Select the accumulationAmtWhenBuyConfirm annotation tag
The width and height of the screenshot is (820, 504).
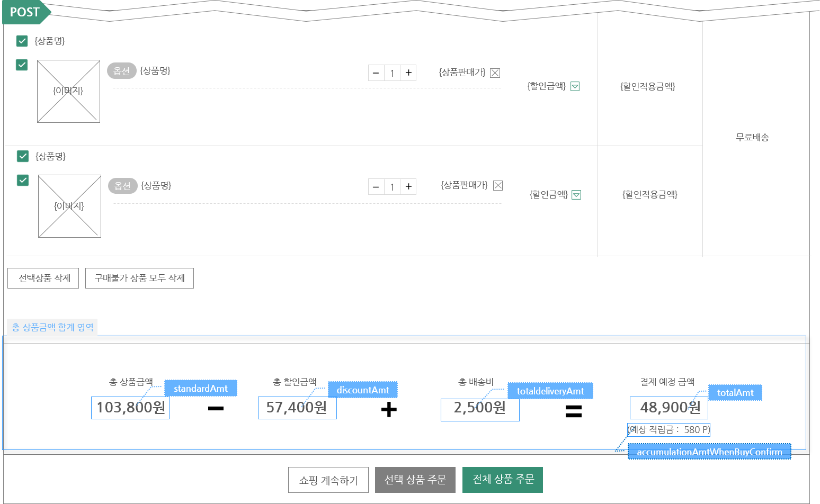click(709, 452)
